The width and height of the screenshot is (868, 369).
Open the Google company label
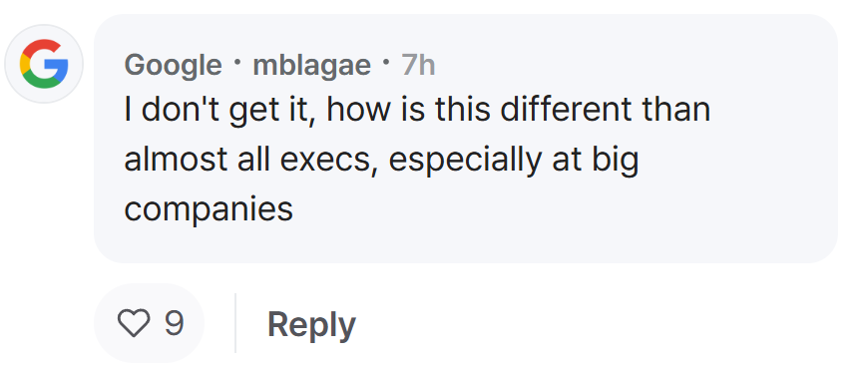coord(173,66)
